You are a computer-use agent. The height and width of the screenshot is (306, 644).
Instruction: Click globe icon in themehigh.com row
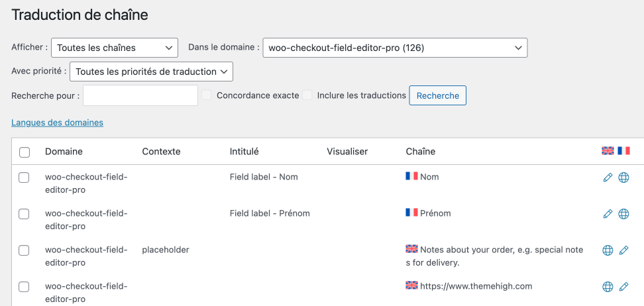click(x=608, y=286)
